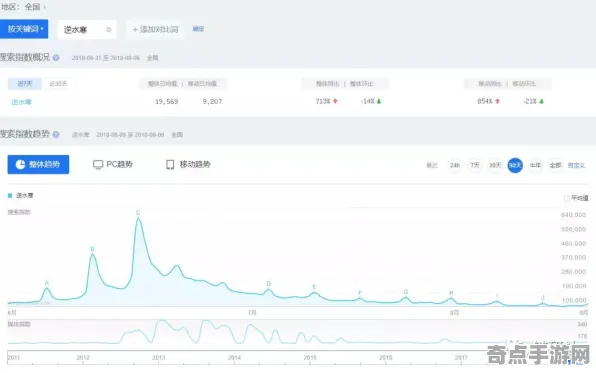Select the 整体趋势 tab
The width and height of the screenshot is (596, 373).
pyautogui.click(x=38, y=164)
